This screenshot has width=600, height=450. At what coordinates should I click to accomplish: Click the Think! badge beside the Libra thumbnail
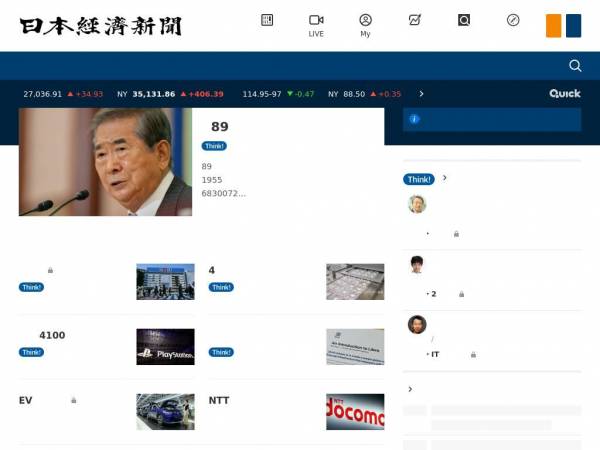tap(221, 352)
